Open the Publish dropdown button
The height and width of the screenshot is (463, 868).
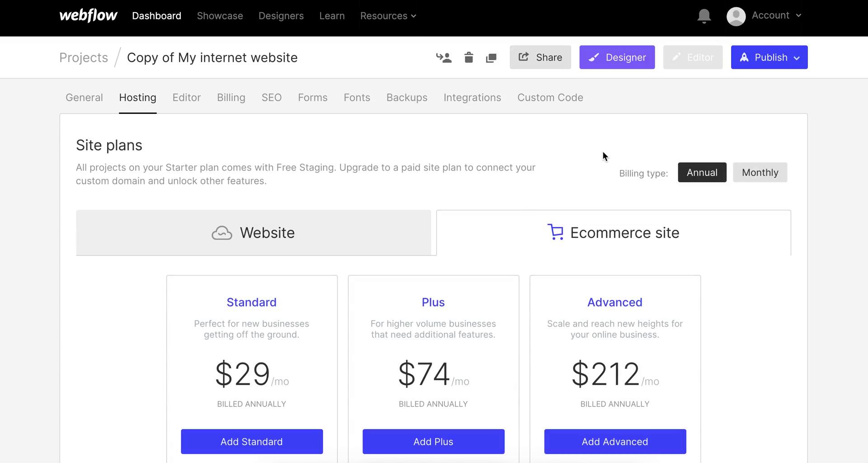[x=769, y=57]
